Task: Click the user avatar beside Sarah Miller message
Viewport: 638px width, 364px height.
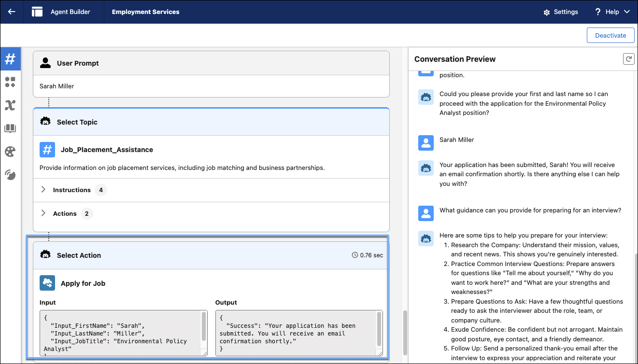Action: (x=426, y=142)
